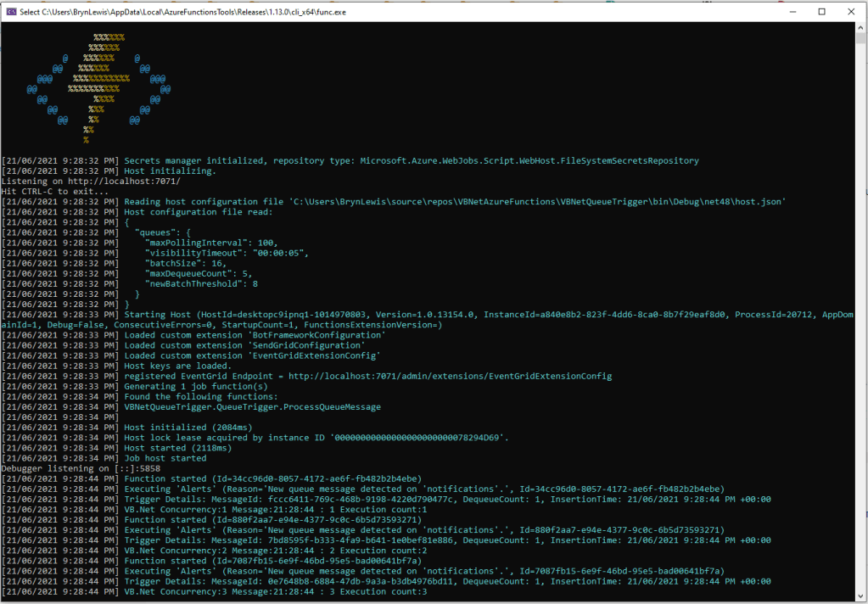Close the func.exe console window
Viewport: 868px width, 604px height.
click(851, 12)
